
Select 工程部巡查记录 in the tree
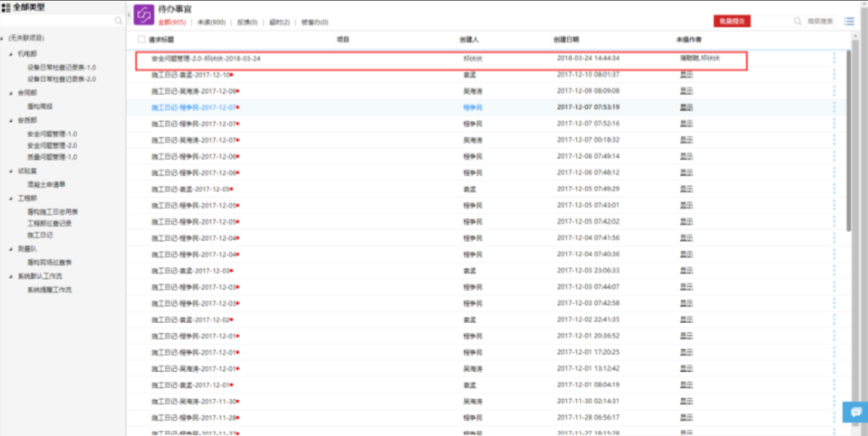point(49,224)
